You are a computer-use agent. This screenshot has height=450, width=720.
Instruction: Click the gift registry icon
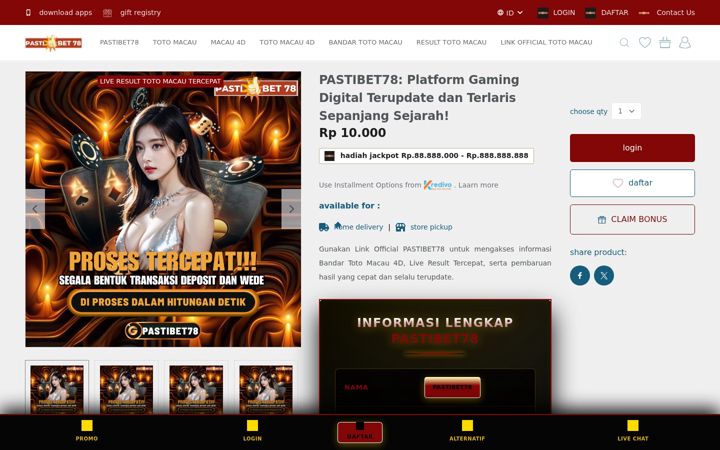(x=107, y=13)
